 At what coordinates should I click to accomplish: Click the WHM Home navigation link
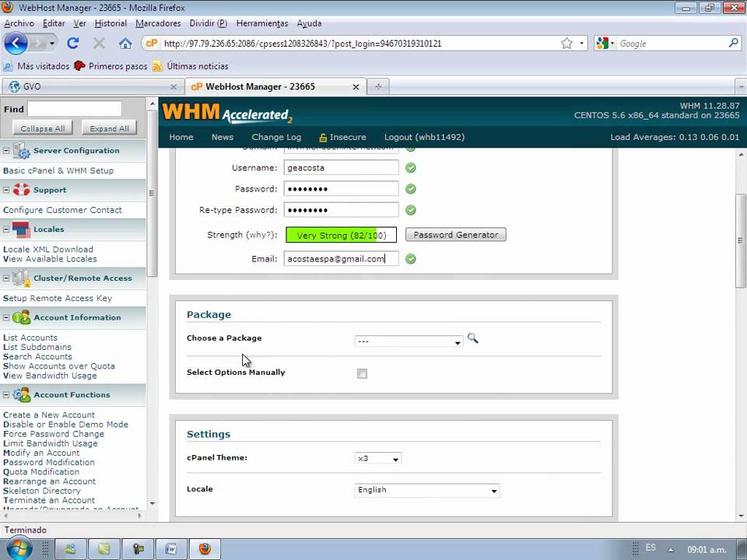point(181,137)
